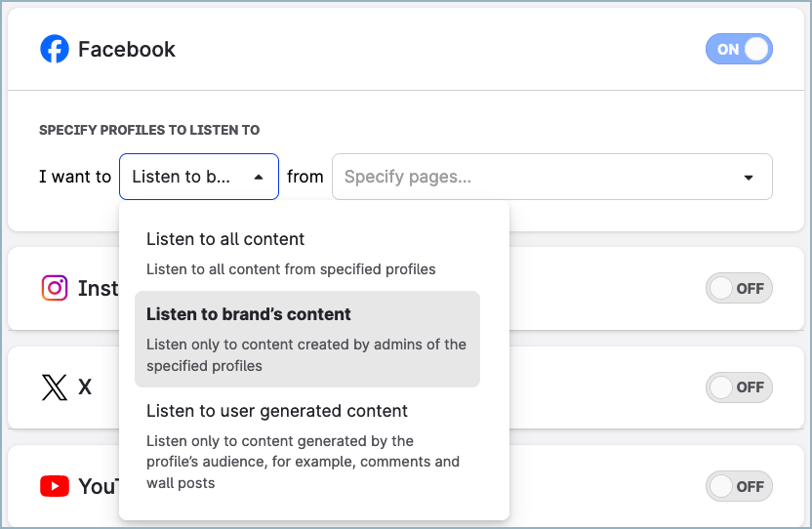
Task: Click the partially hidden Instagram name label
Action: [98, 289]
